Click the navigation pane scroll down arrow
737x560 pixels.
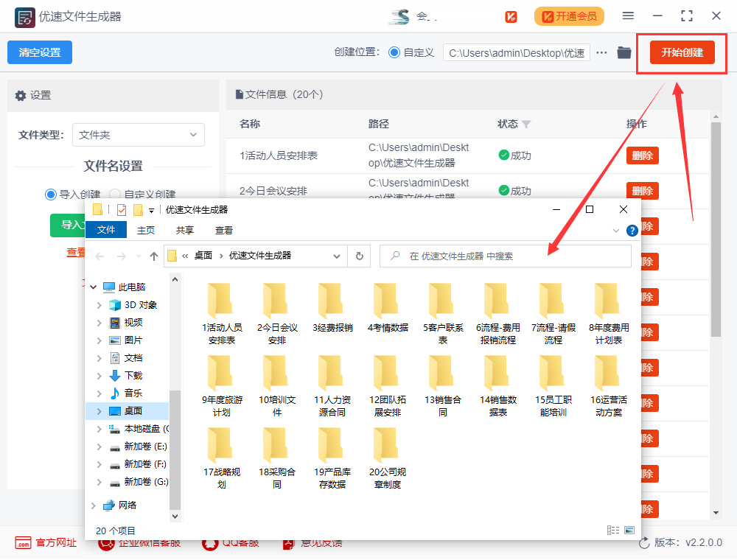click(x=175, y=517)
